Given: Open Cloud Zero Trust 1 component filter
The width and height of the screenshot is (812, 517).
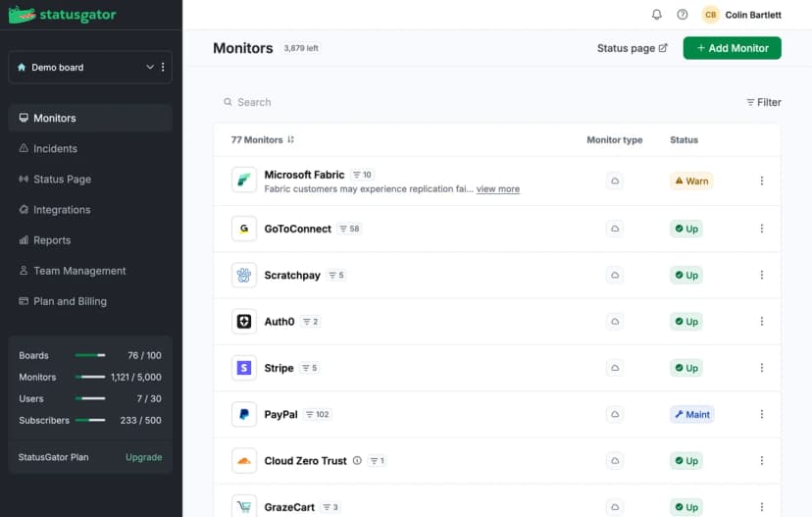Looking at the screenshot, I should tap(377, 460).
